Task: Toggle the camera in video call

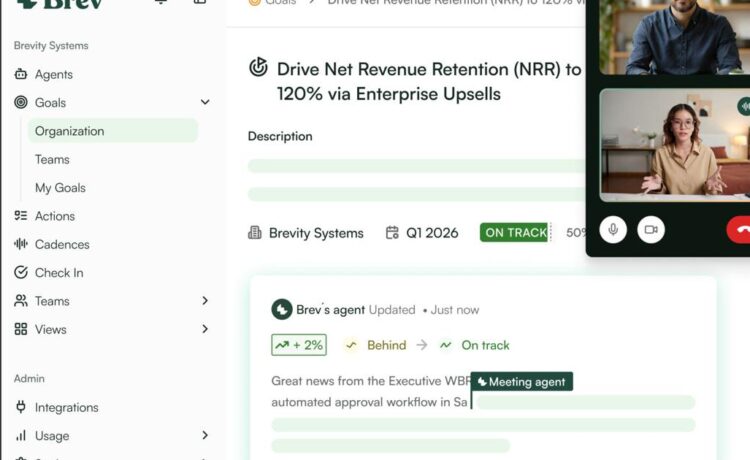Action: coord(650,229)
